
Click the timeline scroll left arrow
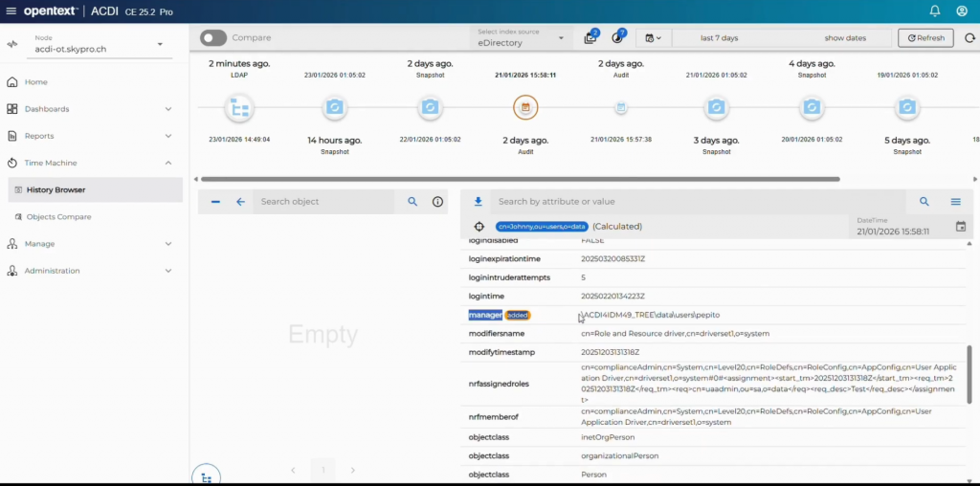coord(195,179)
